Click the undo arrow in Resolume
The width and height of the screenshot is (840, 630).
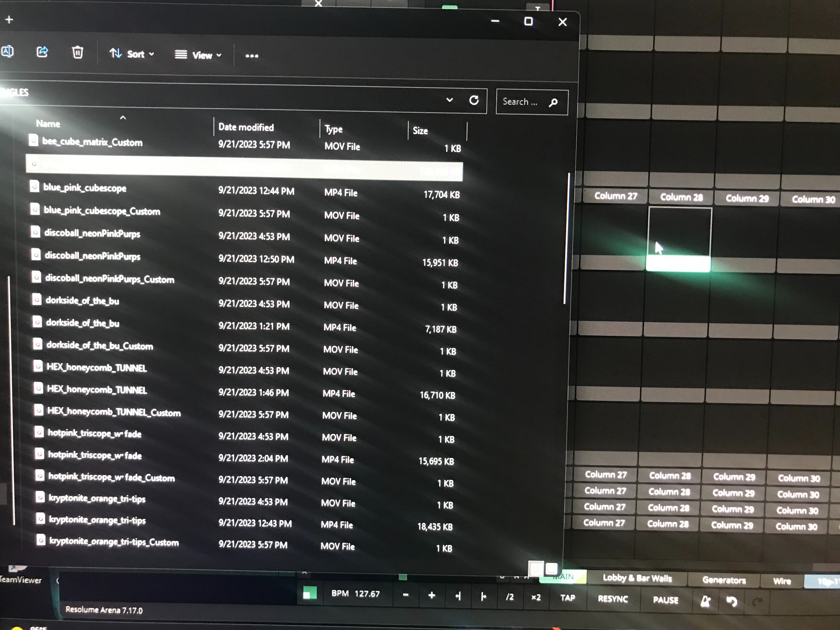(x=731, y=601)
